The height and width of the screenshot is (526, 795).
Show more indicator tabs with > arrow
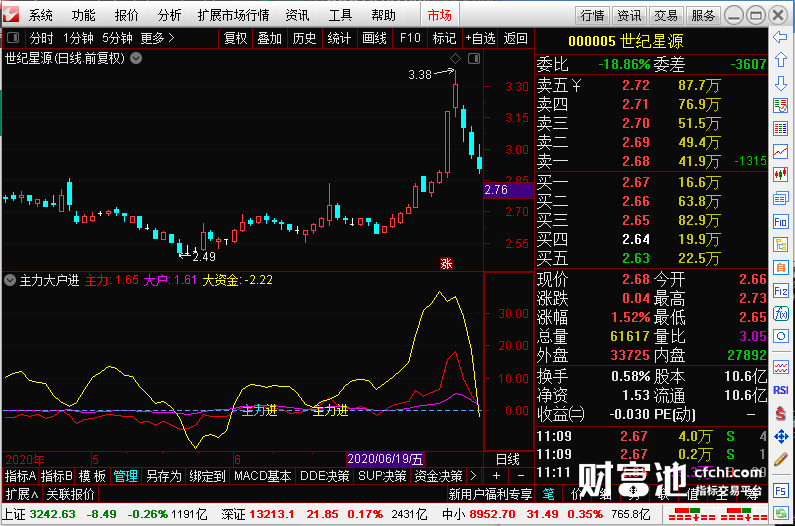coord(473,476)
